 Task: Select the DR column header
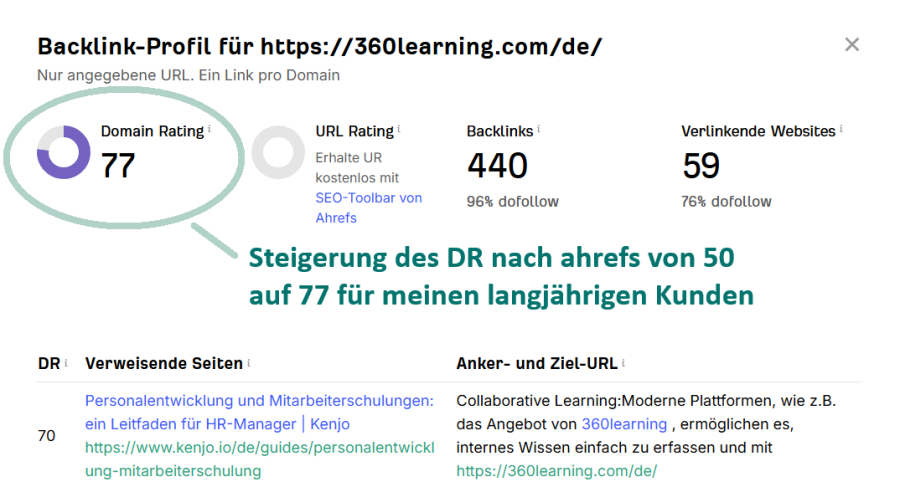48,364
